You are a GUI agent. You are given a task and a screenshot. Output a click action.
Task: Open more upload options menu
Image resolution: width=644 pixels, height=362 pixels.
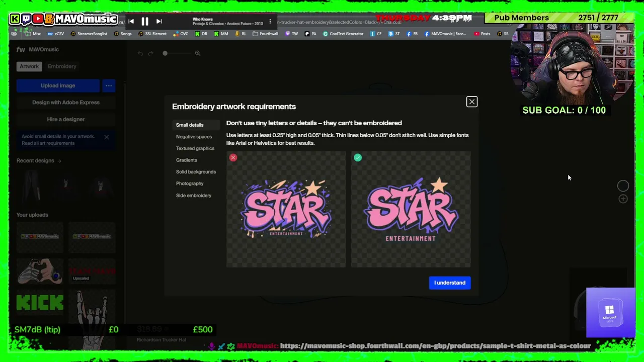click(x=109, y=85)
